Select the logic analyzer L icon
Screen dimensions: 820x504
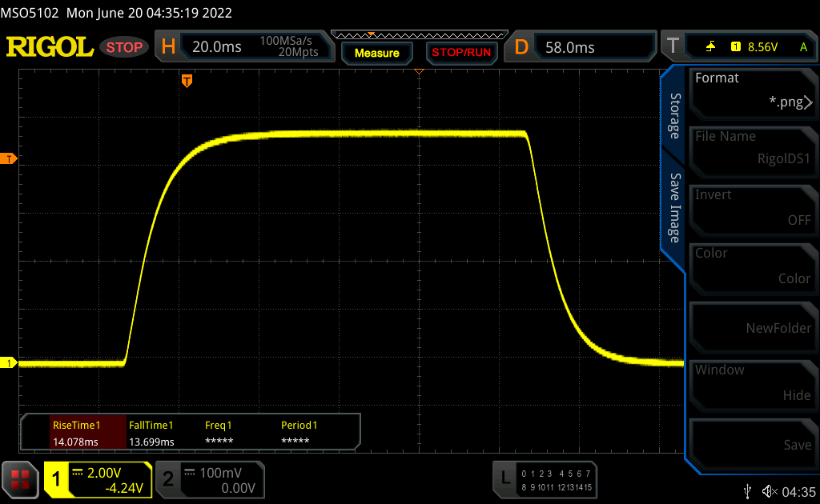tap(504, 478)
